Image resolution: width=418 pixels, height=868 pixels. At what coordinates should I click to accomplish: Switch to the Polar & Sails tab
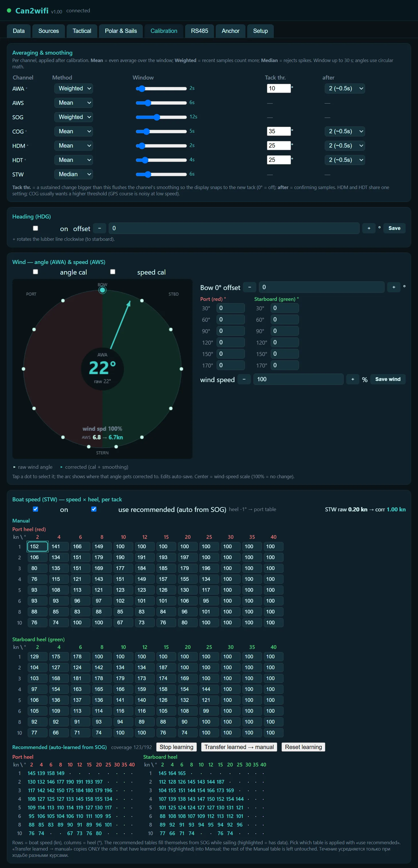[121, 31]
